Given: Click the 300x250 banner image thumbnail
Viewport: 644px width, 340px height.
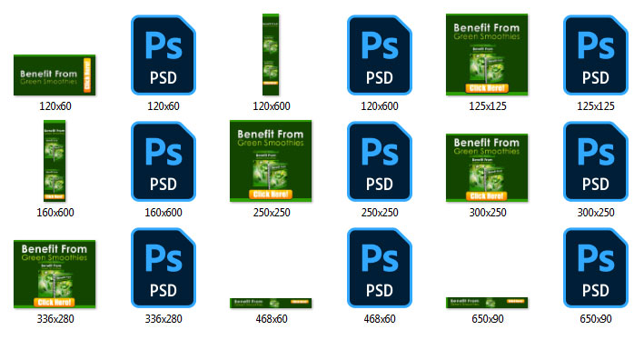Looking at the screenshot, I should pyautogui.click(x=487, y=168).
